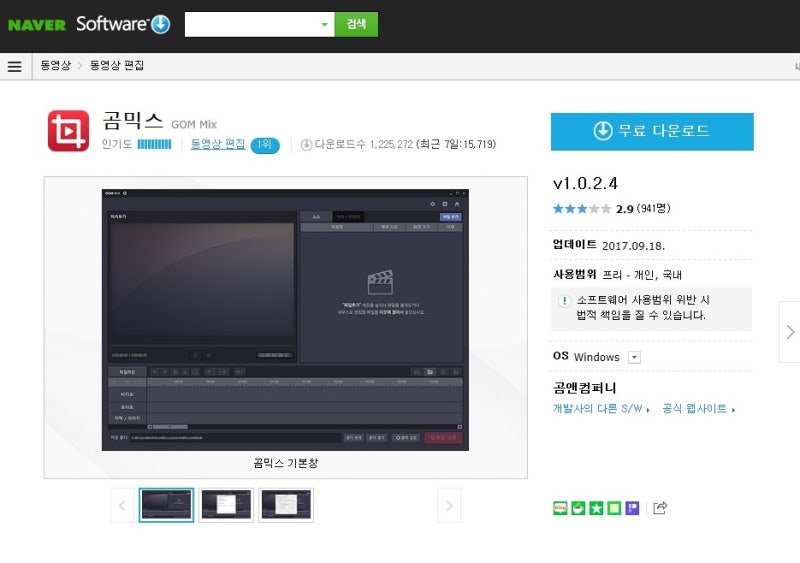This screenshot has width=800, height=563.
Task: Open the hamburger category menu
Action: [x=15, y=66]
